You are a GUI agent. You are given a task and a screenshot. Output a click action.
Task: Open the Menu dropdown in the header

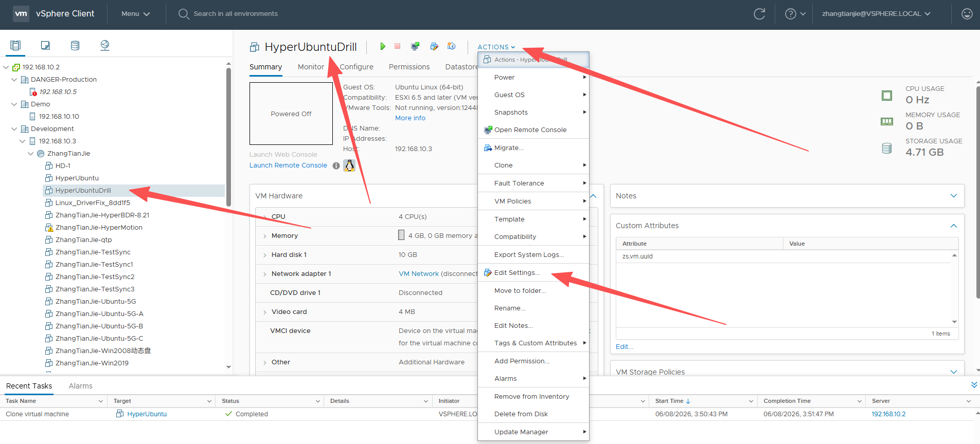pos(135,14)
